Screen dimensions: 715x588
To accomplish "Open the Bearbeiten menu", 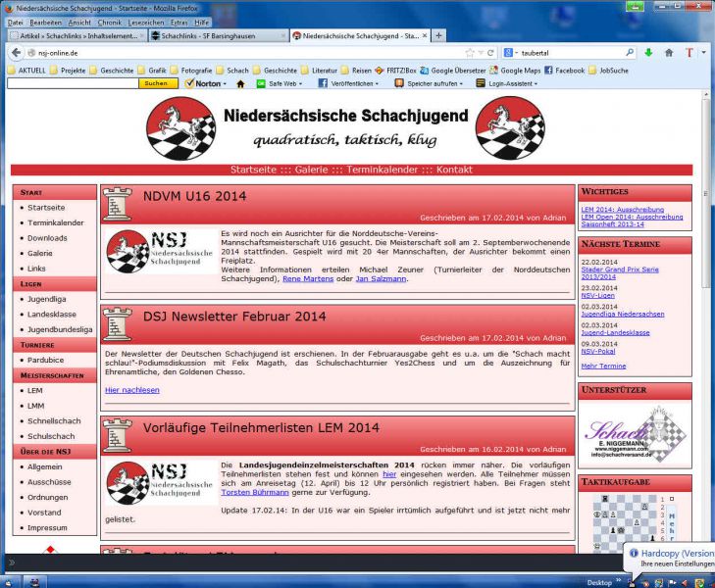I will click(45, 23).
